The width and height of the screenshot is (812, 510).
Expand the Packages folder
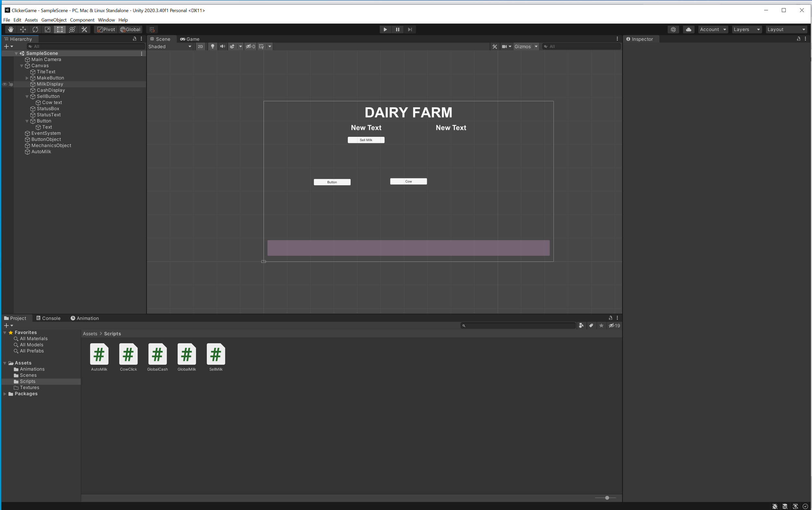point(5,394)
